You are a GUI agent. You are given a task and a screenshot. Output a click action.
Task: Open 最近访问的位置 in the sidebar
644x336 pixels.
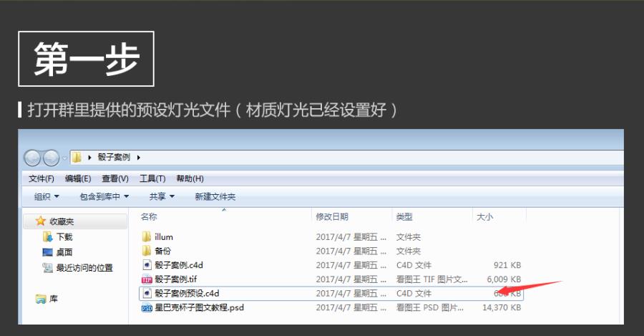point(77,268)
